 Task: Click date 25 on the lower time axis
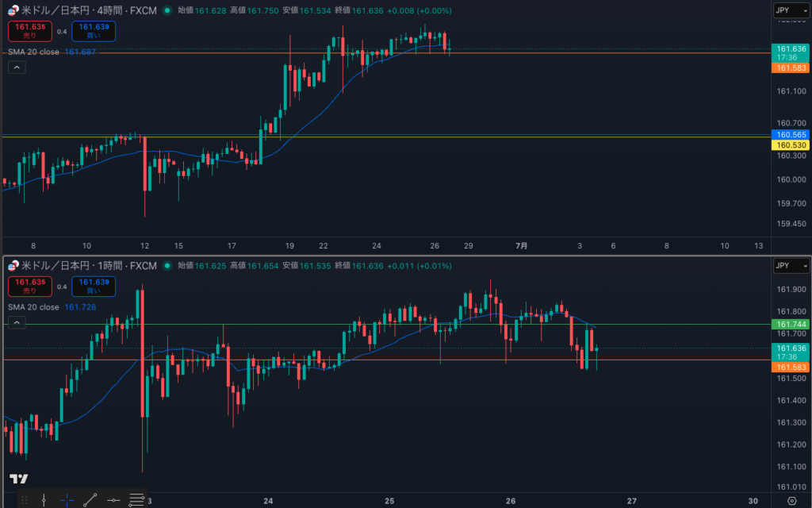point(389,501)
